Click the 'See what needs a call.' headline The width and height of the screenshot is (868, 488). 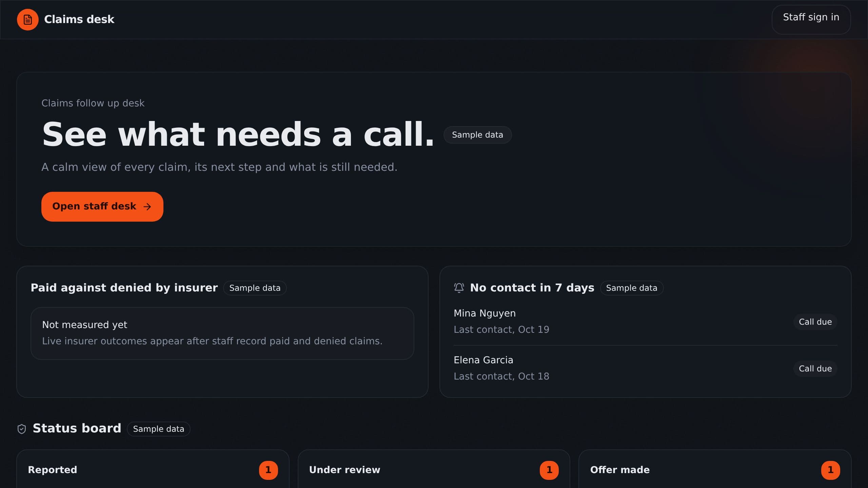pyautogui.click(x=238, y=135)
